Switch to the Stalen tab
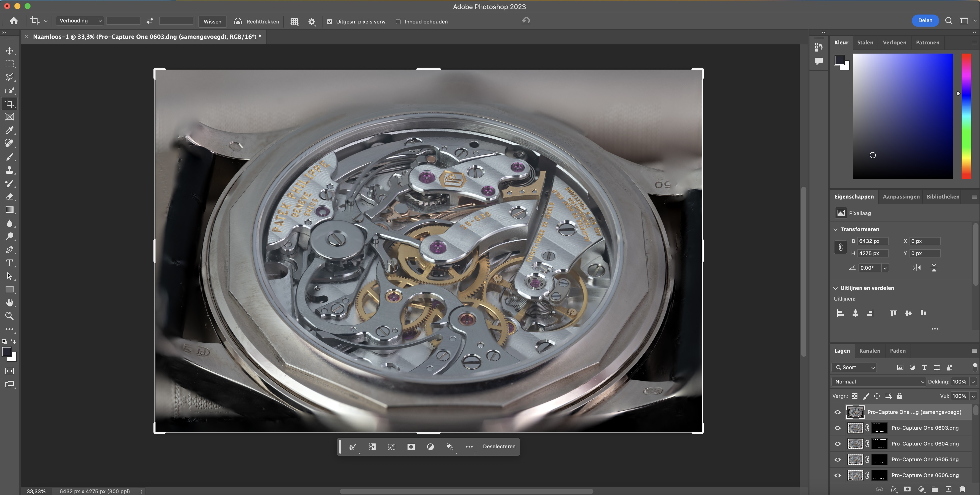Image resolution: width=980 pixels, height=495 pixels. (865, 43)
